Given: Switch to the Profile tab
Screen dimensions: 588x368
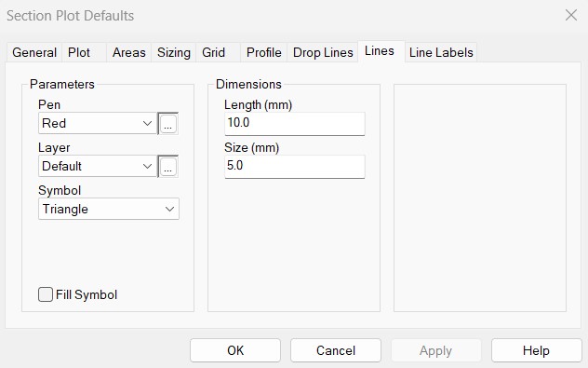Looking at the screenshot, I should click(x=264, y=52).
